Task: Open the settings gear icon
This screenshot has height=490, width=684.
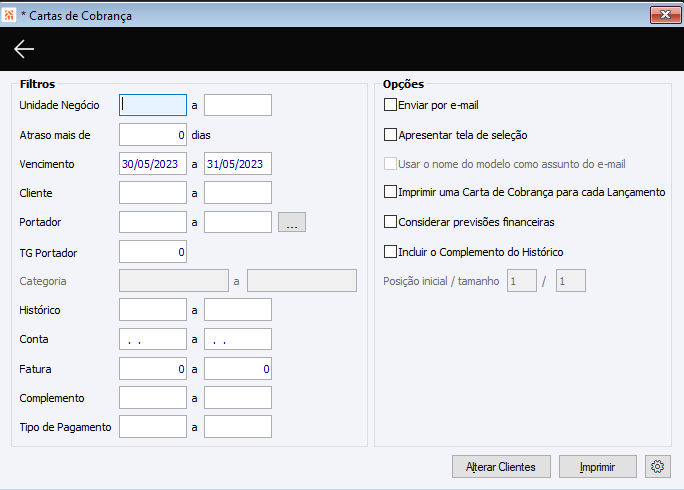Action: pyautogui.click(x=657, y=466)
